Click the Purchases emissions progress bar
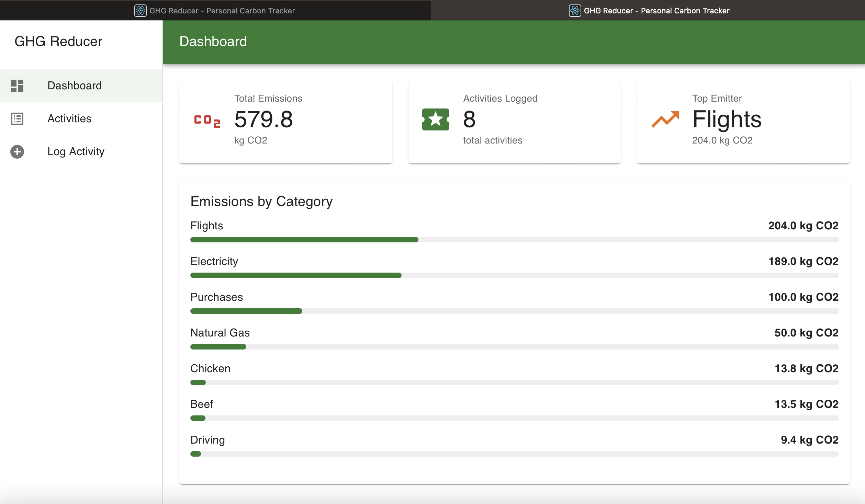The height and width of the screenshot is (504, 865). 514,311
